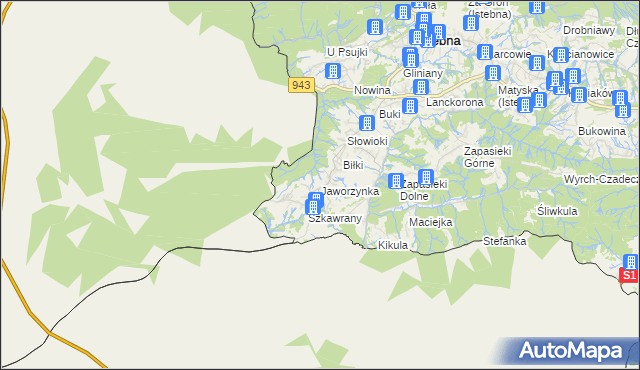
Task: Click the Biłki label on the map
Action: coord(353,165)
